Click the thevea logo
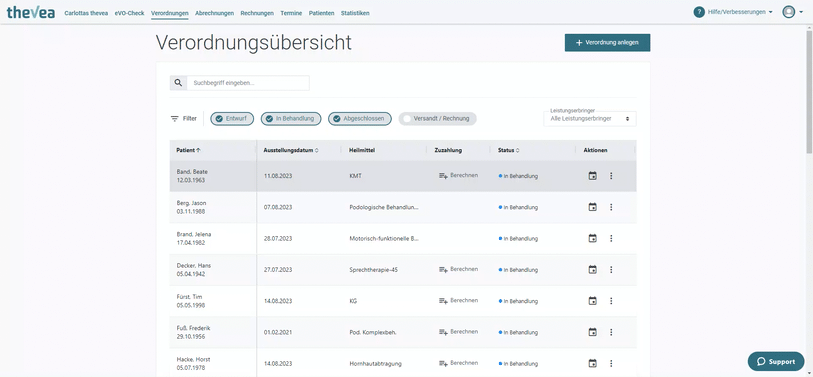 click(31, 12)
